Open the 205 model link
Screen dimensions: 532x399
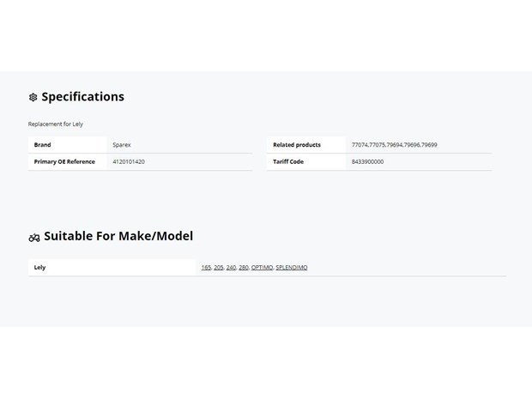point(219,268)
